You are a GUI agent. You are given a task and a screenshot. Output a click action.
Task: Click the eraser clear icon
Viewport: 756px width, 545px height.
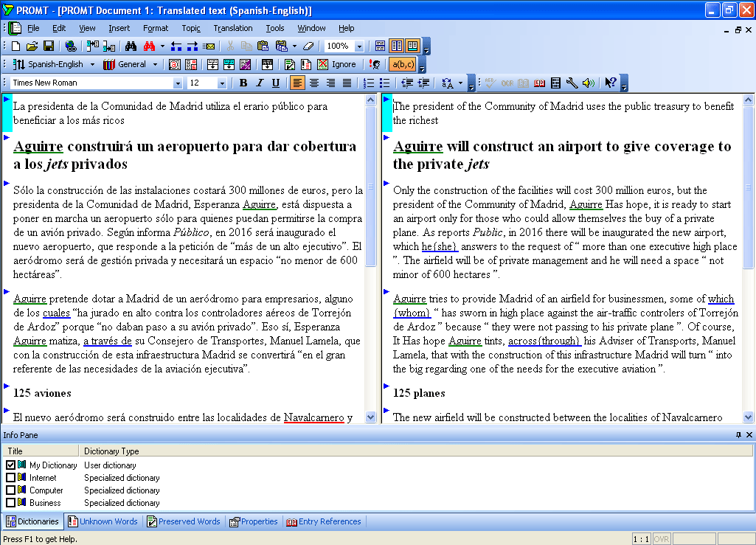[308, 46]
